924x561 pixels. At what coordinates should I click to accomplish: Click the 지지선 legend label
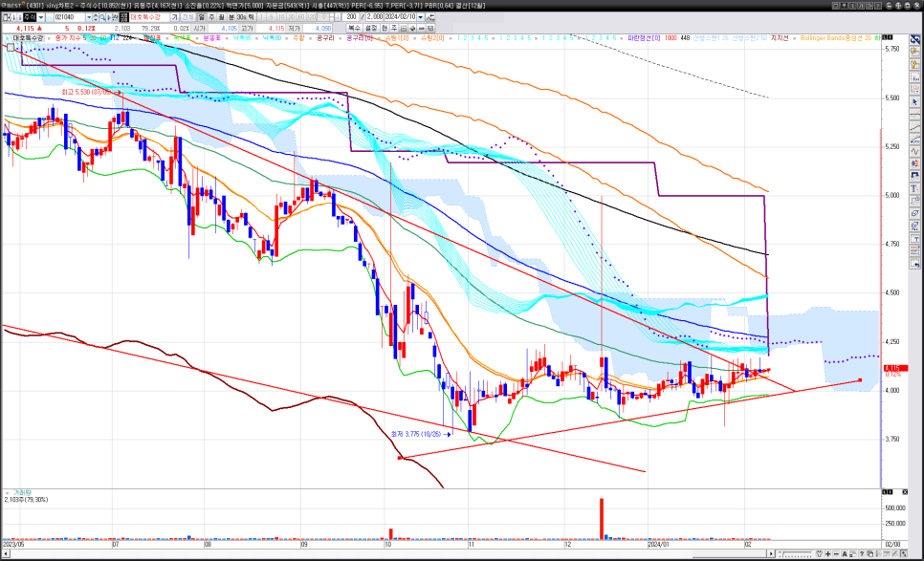pos(780,37)
